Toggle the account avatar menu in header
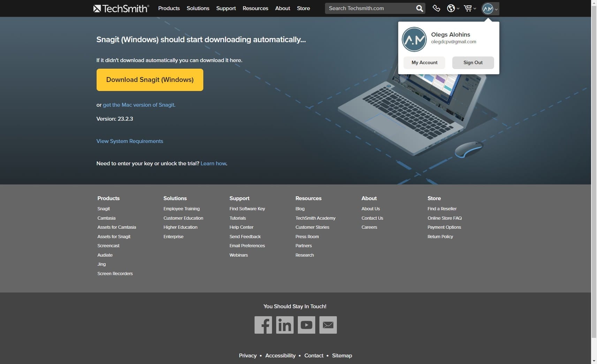Screen dimensions: 597x364 (x=490, y=9)
